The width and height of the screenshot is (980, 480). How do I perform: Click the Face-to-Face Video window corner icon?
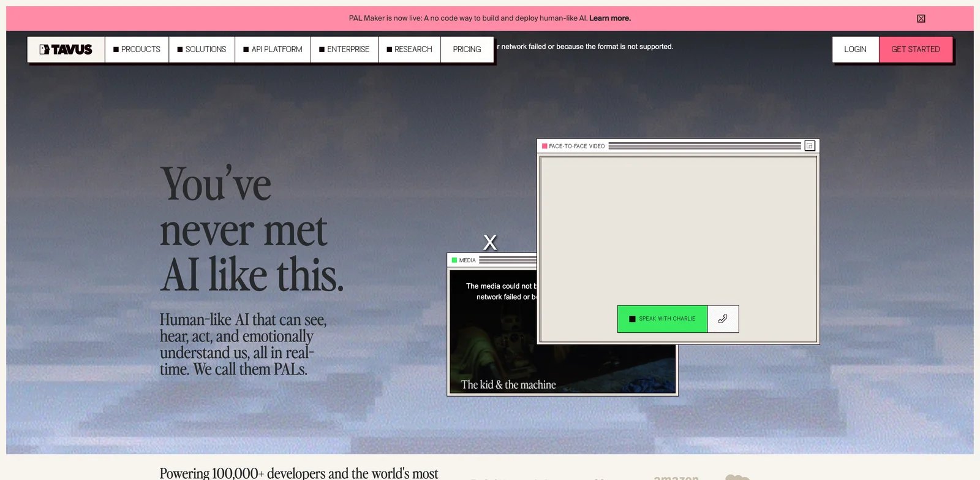pyautogui.click(x=810, y=146)
